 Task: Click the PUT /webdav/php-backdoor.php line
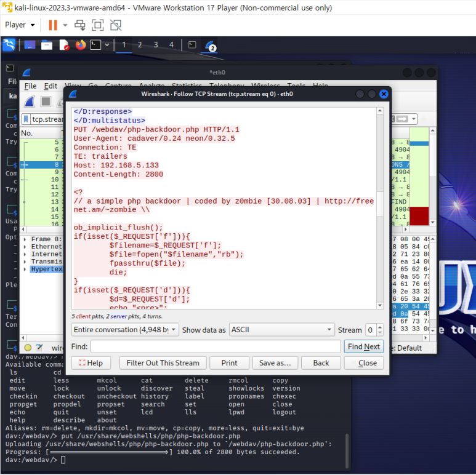(156, 130)
